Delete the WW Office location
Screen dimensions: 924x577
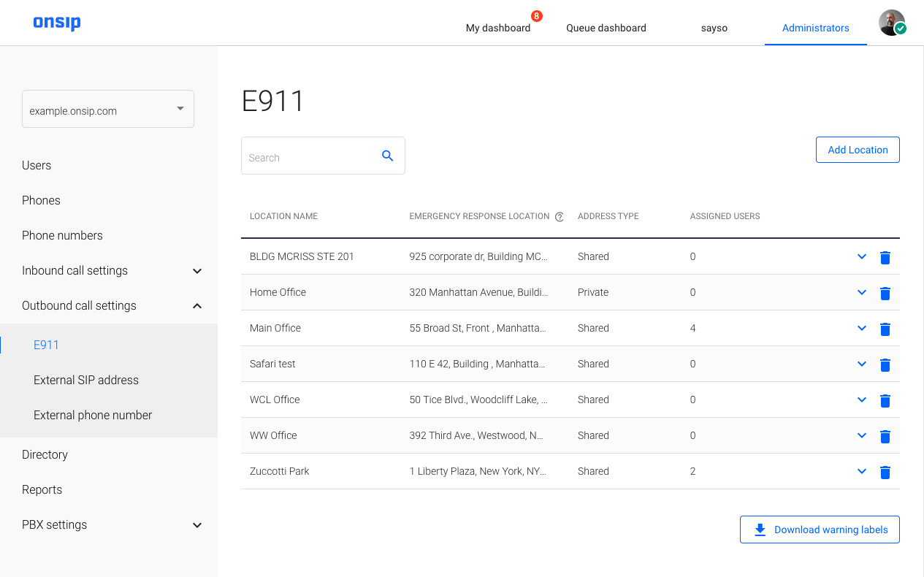[x=885, y=436]
